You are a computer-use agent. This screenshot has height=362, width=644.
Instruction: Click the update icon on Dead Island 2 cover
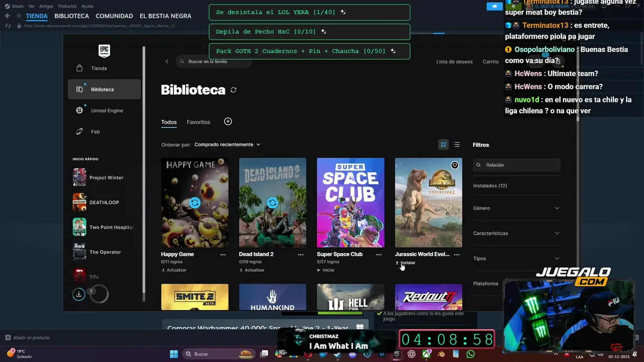(x=273, y=203)
